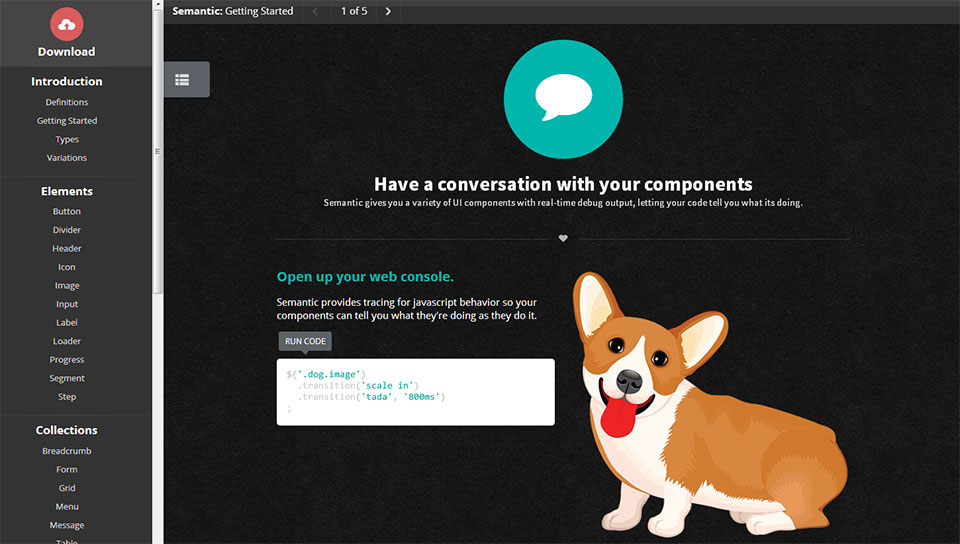Click the small heart divider icon

pos(563,238)
